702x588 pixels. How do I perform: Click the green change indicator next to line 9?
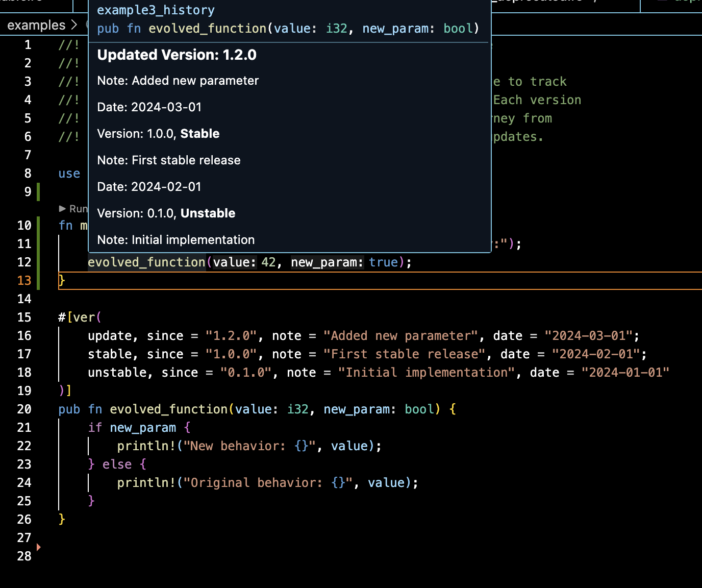[x=40, y=192]
